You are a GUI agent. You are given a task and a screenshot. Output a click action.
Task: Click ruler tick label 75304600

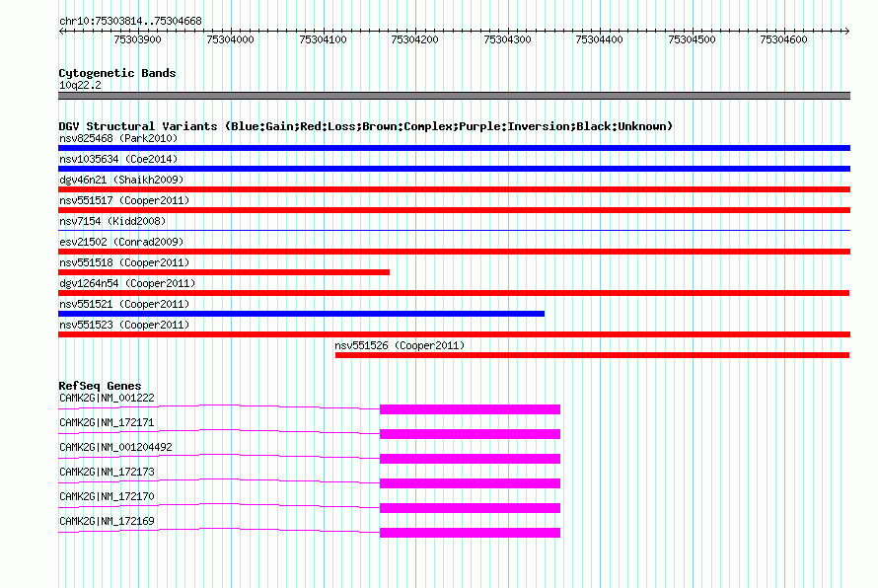[x=784, y=39]
